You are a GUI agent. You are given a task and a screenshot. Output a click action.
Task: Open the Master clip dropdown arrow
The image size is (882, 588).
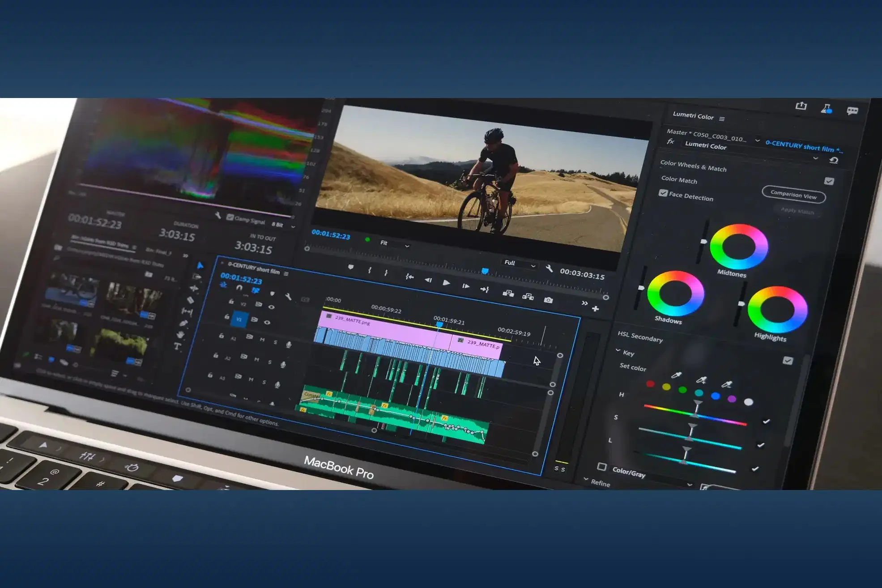[757, 140]
